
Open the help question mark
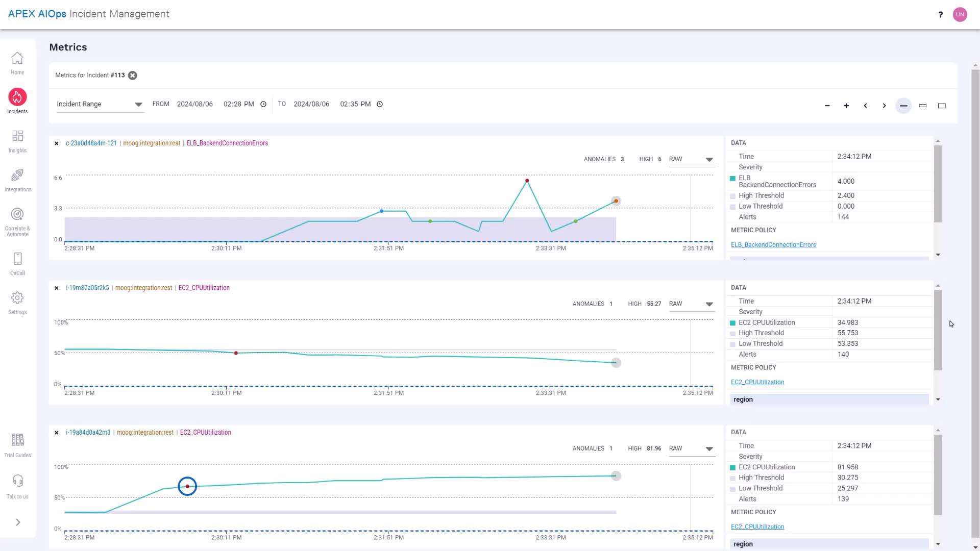pos(940,14)
